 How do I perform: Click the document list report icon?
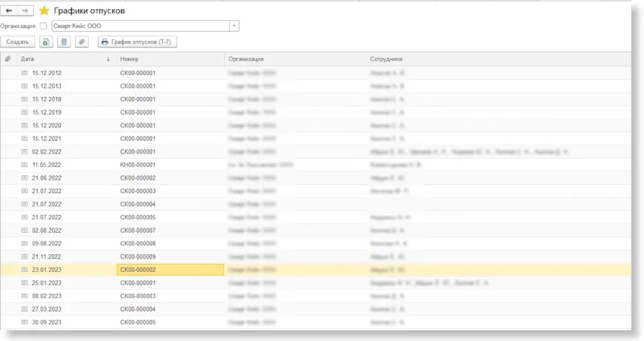pos(63,42)
